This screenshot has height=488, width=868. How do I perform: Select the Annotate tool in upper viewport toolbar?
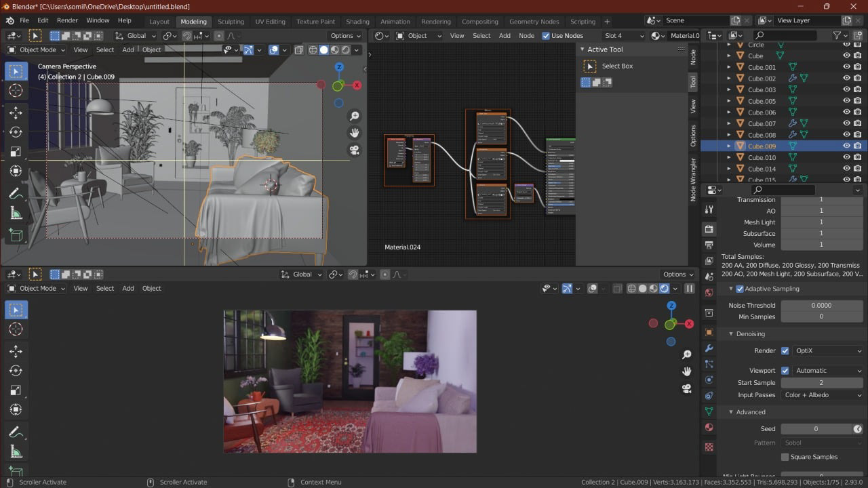pos(16,194)
